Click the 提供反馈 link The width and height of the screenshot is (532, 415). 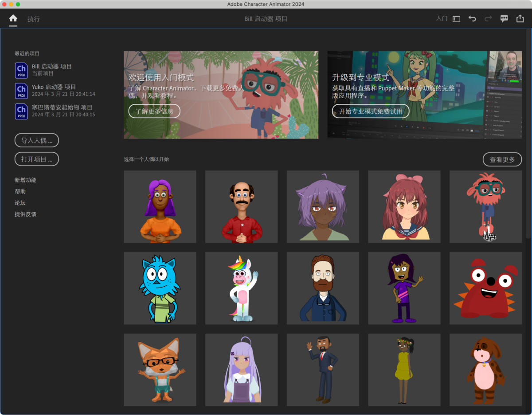[x=25, y=214]
